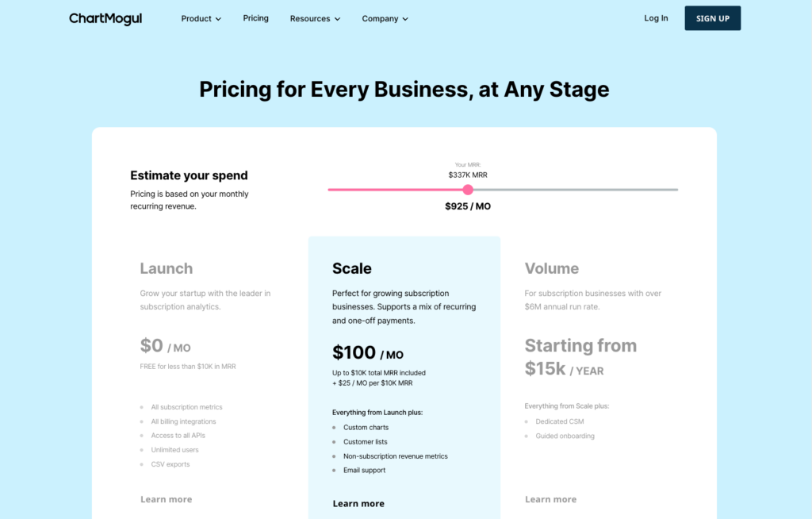Click the Custom charts feature item
This screenshot has width=812, height=519.
click(x=366, y=427)
